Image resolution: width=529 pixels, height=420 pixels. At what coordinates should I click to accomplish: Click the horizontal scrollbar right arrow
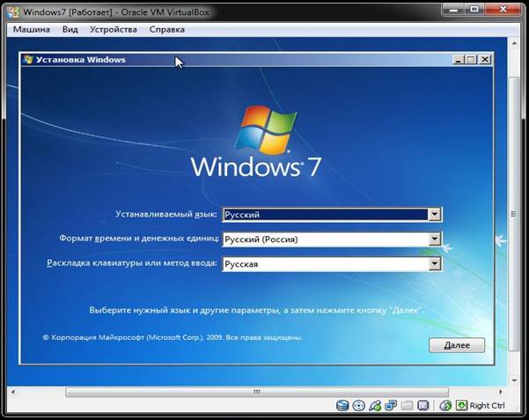(x=501, y=392)
